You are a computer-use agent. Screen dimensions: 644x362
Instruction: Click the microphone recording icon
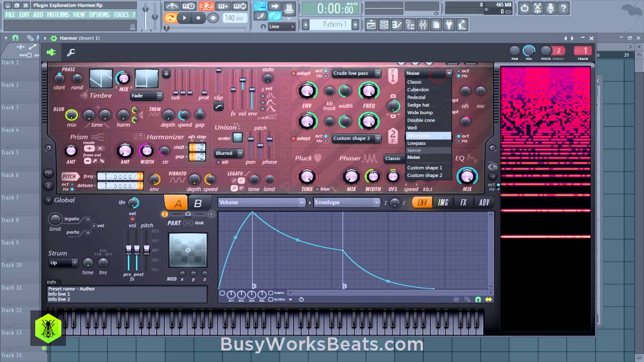pos(551,8)
